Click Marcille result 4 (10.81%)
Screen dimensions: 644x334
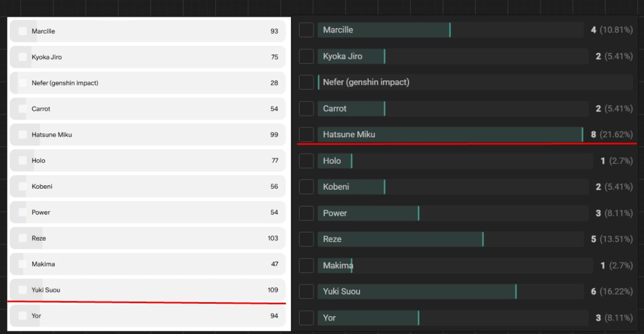click(x=612, y=30)
